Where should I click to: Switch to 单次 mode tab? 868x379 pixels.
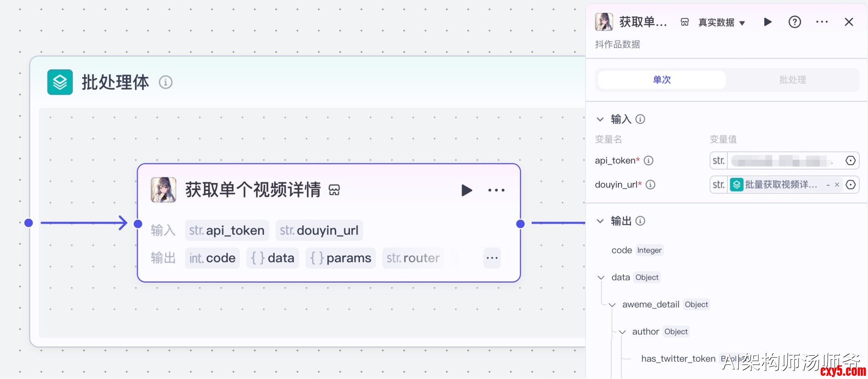(x=662, y=80)
